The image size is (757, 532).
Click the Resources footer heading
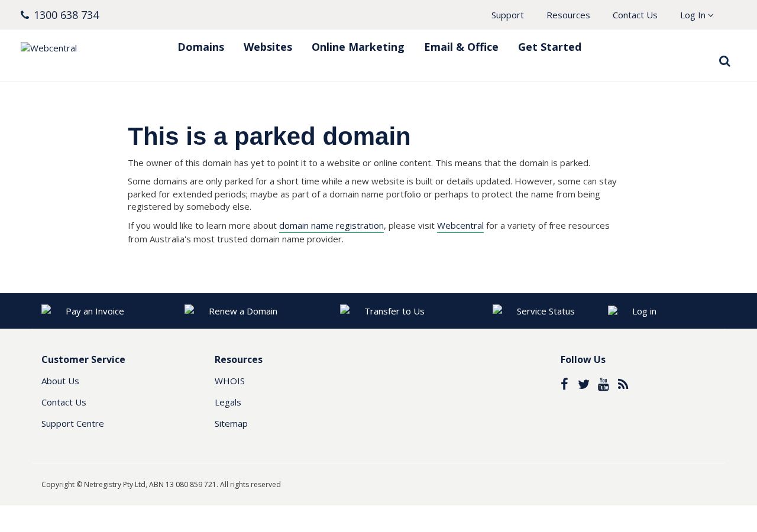click(238, 359)
